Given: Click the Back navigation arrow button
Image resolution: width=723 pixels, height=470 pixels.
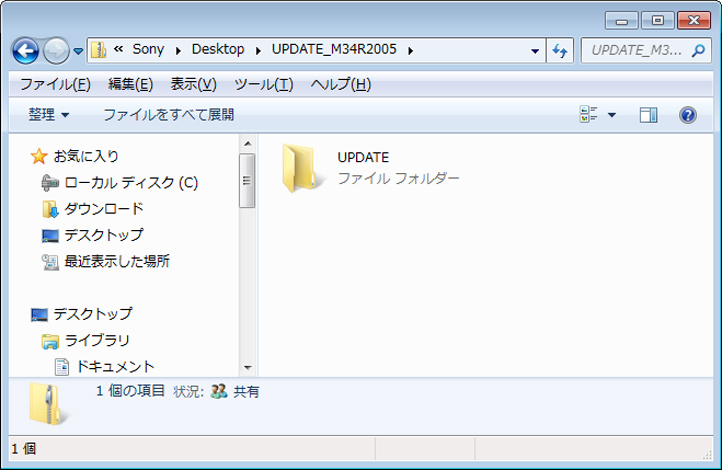Looking at the screenshot, I should 25,50.
